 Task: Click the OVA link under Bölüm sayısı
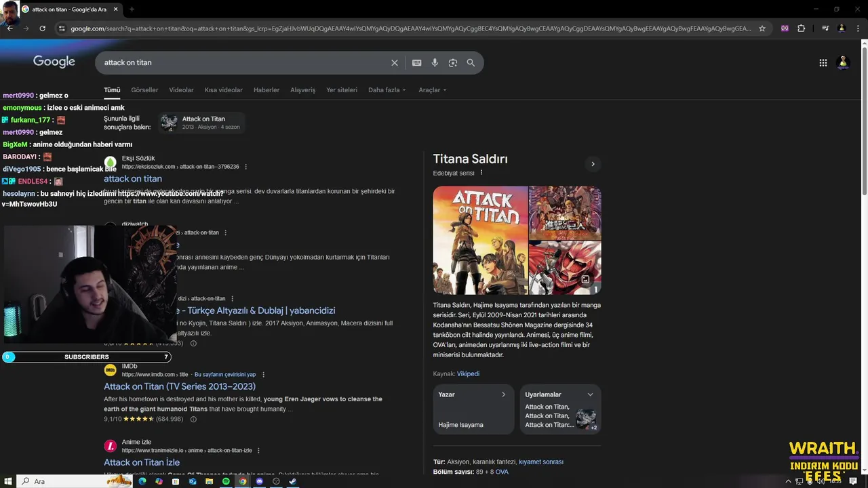[502, 472]
